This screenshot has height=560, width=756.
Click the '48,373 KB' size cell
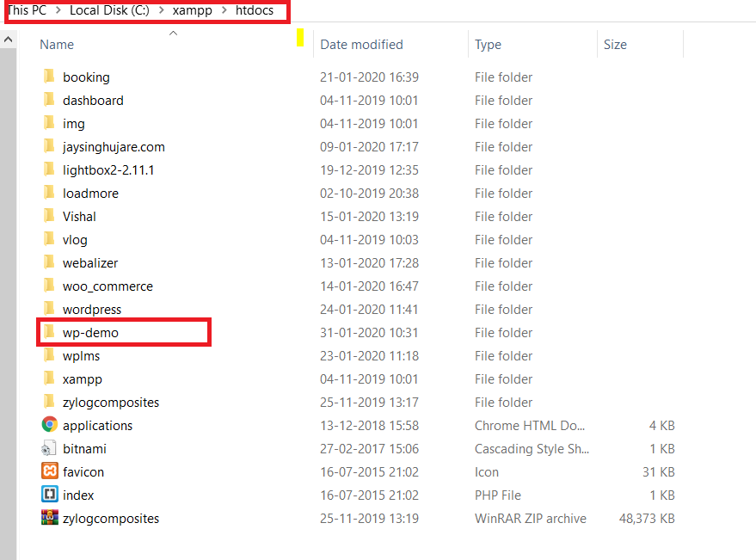[647, 519]
